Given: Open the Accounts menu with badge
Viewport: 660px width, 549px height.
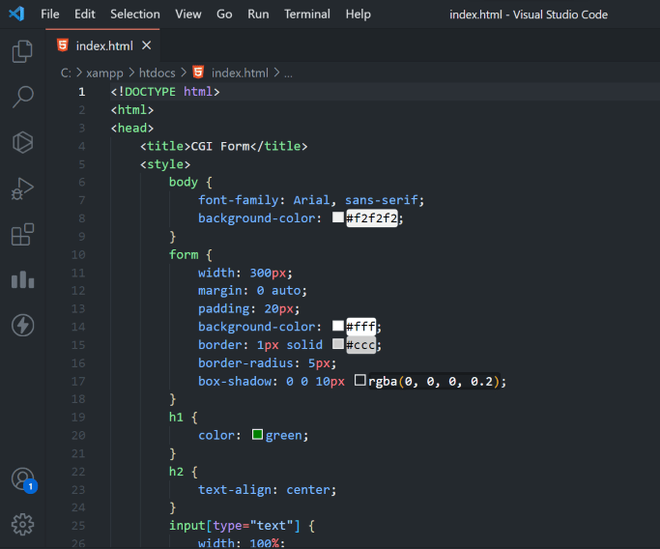Looking at the screenshot, I should point(23,480).
